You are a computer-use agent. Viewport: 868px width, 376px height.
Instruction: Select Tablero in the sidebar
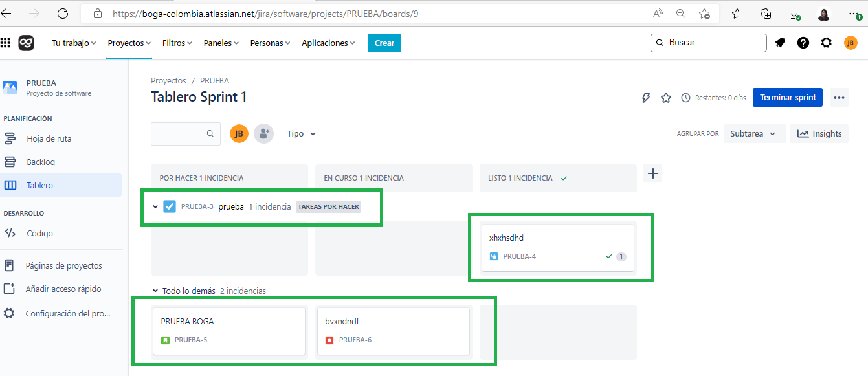pos(61,185)
